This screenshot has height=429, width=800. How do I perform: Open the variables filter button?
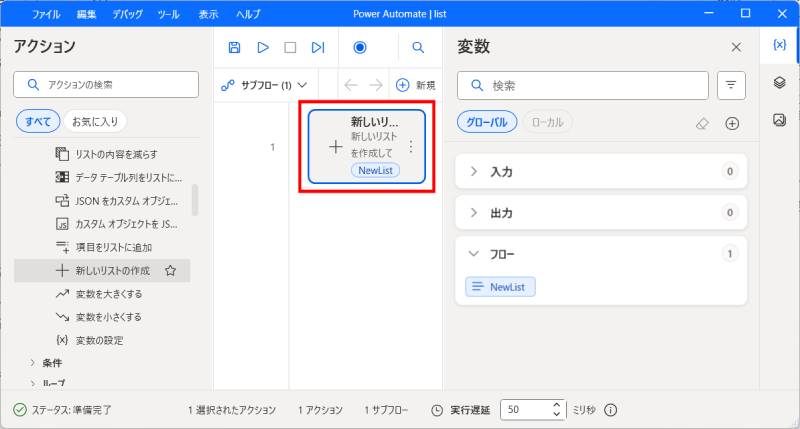[731, 85]
